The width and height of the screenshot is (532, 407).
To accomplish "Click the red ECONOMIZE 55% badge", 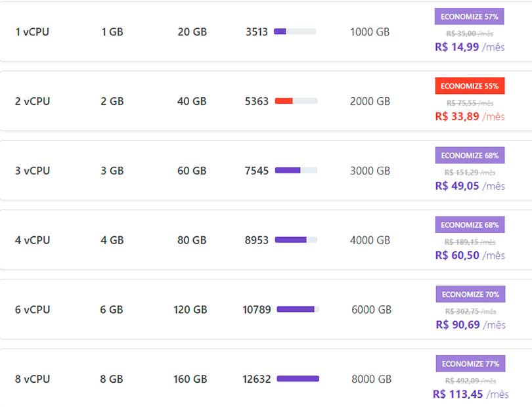I will pyautogui.click(x=469, y=86).
